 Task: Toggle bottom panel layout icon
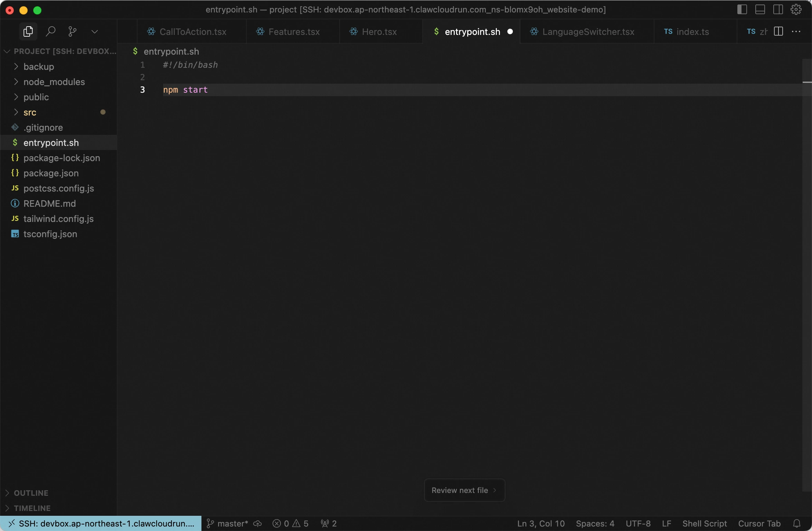coord(760,9)
